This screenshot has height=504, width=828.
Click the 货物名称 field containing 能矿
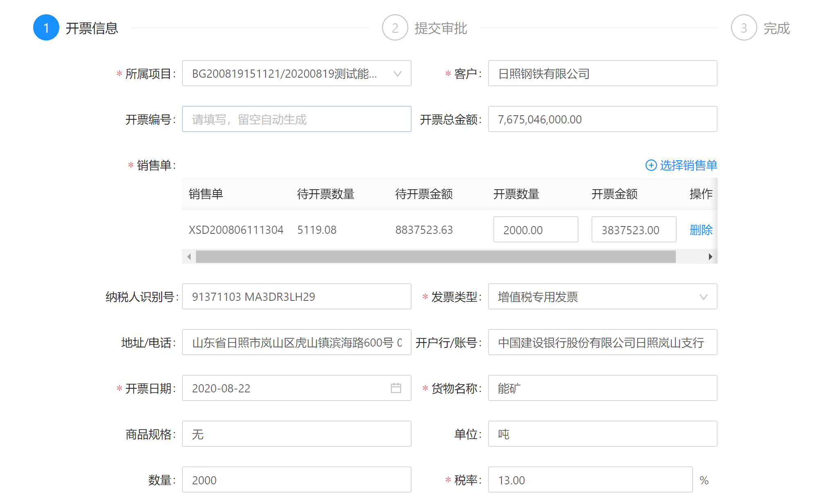[x=602, y=388]
